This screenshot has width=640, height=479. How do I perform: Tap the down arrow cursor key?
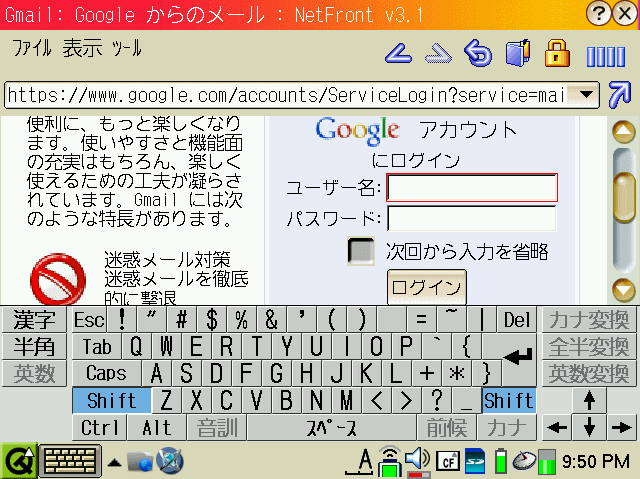coord(589,428)
